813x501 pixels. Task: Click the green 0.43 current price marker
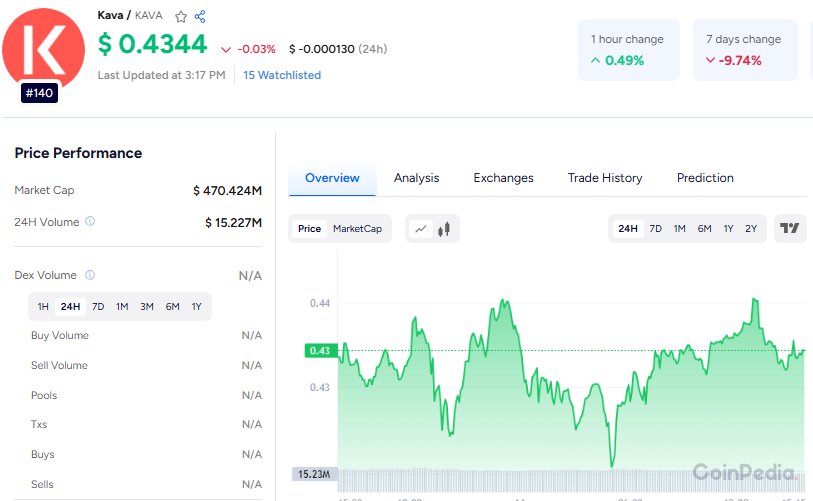(320, 351)
